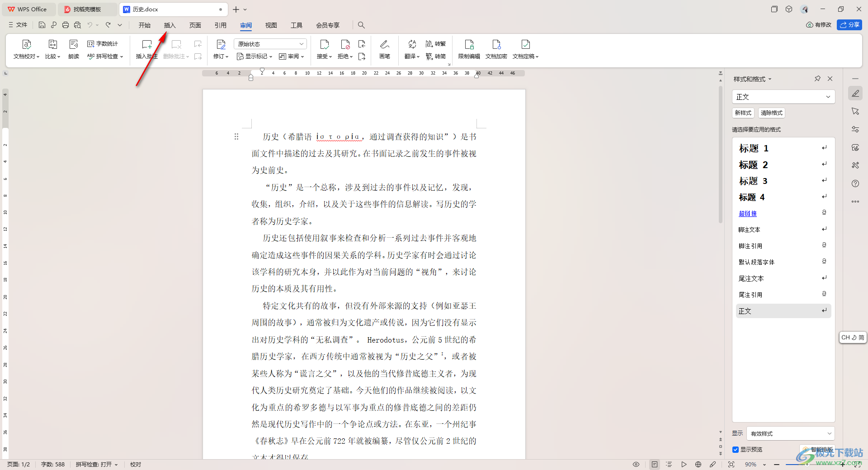Open the 文档校对 proofreading tool

coord(26,50)
